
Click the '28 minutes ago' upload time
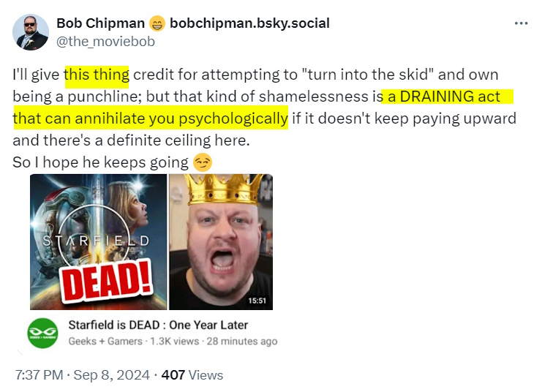[x=242, y=342]
